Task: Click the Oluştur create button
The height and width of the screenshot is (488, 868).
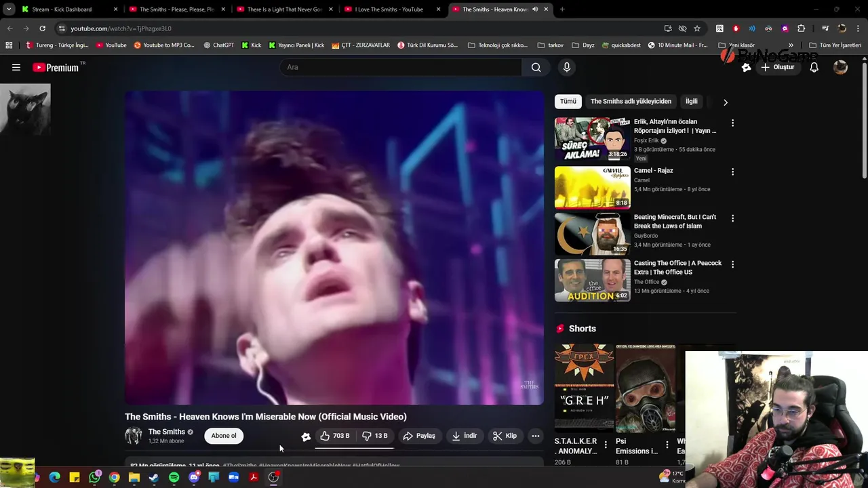Action: (777, 67)
